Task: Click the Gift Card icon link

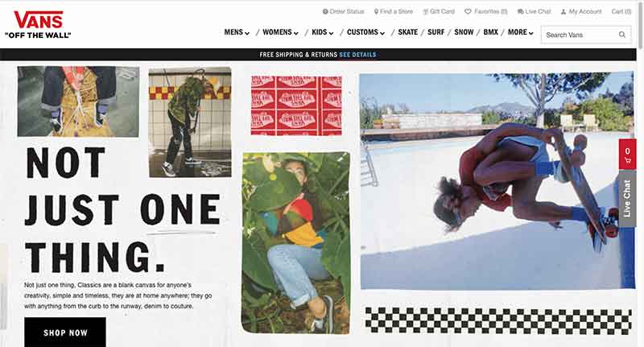Action: pos(426,11)
